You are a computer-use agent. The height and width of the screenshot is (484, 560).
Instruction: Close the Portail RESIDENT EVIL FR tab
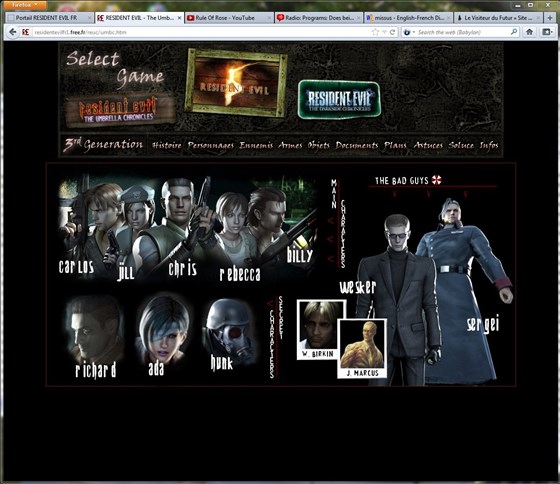[x=90, y=18]
